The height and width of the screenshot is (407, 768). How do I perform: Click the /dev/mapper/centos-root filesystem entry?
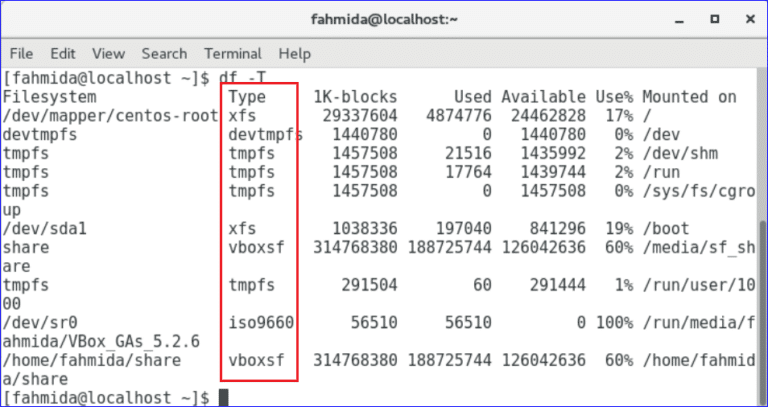(110, 116)
